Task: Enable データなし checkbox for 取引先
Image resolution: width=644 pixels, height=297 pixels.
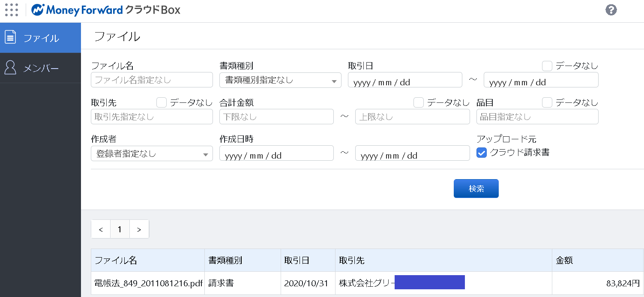Action: click(162, 102)
